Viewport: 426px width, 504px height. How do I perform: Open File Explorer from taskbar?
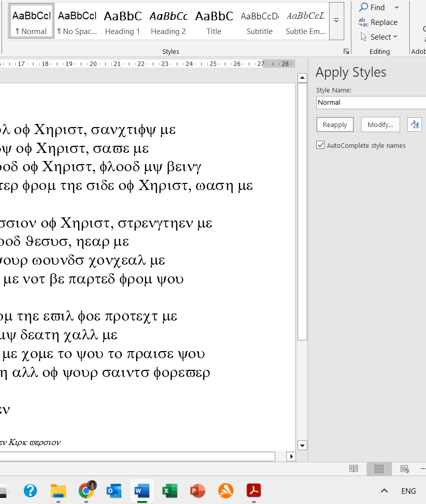(58, 491)
